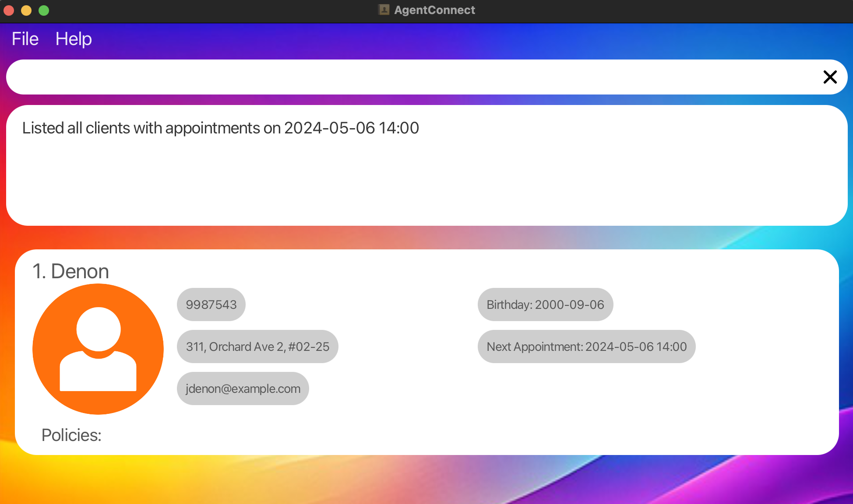The image size is (853, 504).
Task: Open the File menu
Action: point(25,39)
